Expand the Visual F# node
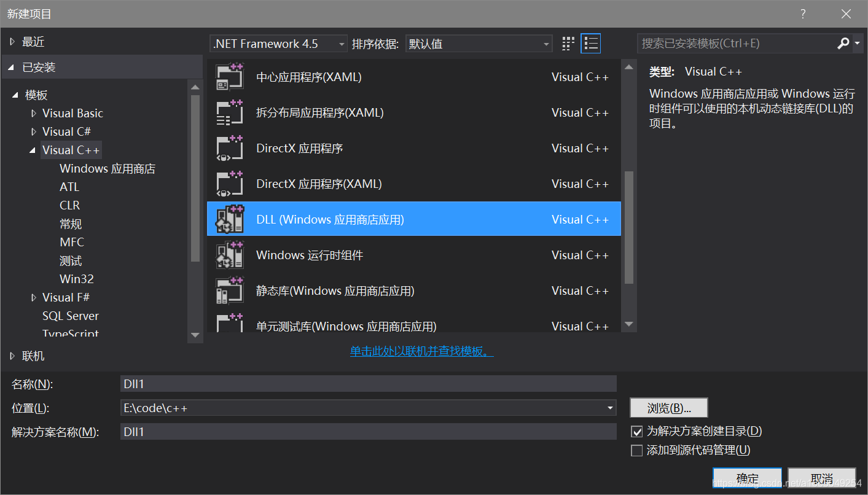The width and height of the screenshot is (868, 495). [33, 298]
